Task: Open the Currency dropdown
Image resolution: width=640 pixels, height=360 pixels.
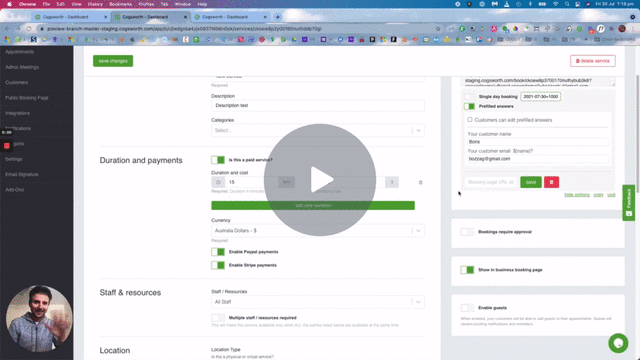Action: coord(318,231)
